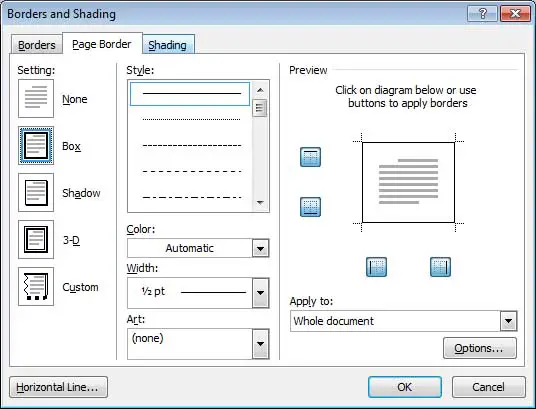This screenshot has height=409, width=536.
Task: Select the dotted line style in list
Action: [191, 119]
